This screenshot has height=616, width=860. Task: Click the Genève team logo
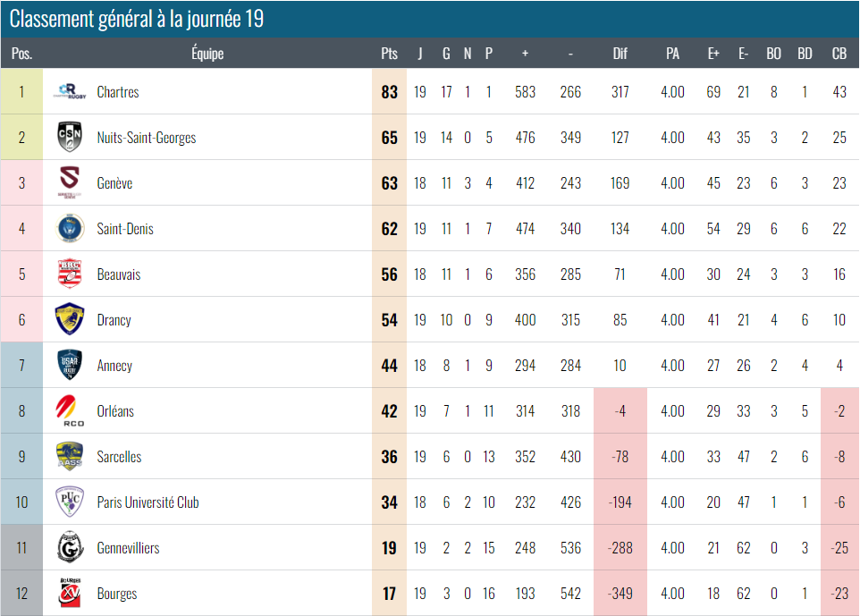[70, 182]
